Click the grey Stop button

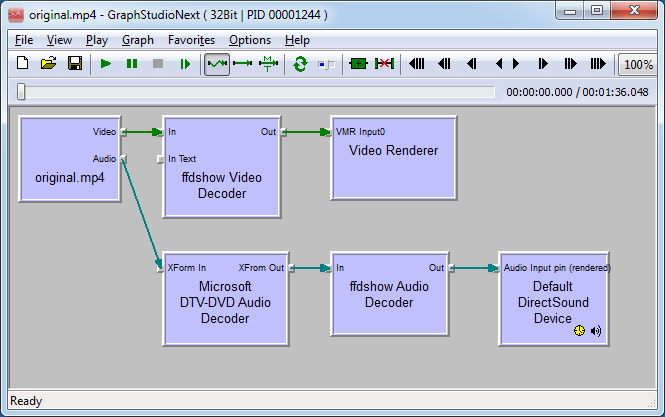point(158,64)
